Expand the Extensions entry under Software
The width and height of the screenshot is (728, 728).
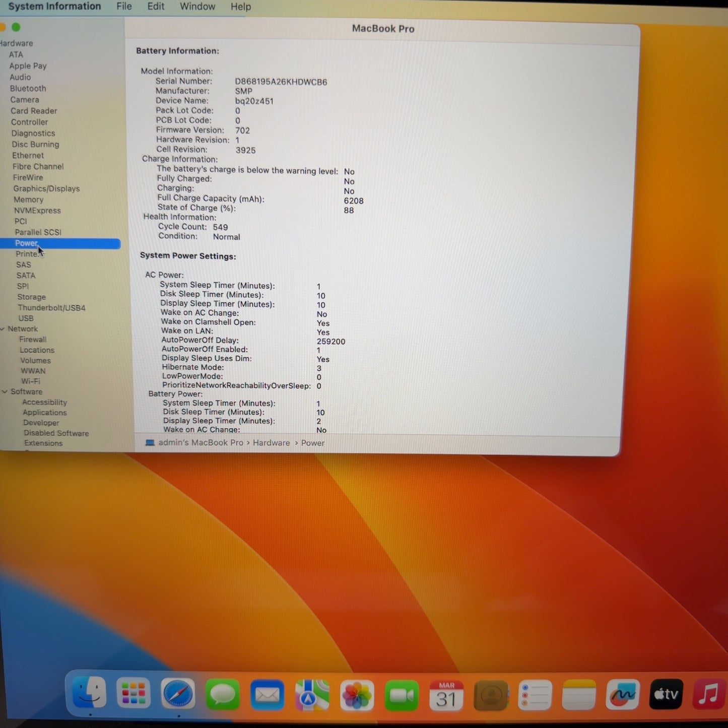point(43,443)
